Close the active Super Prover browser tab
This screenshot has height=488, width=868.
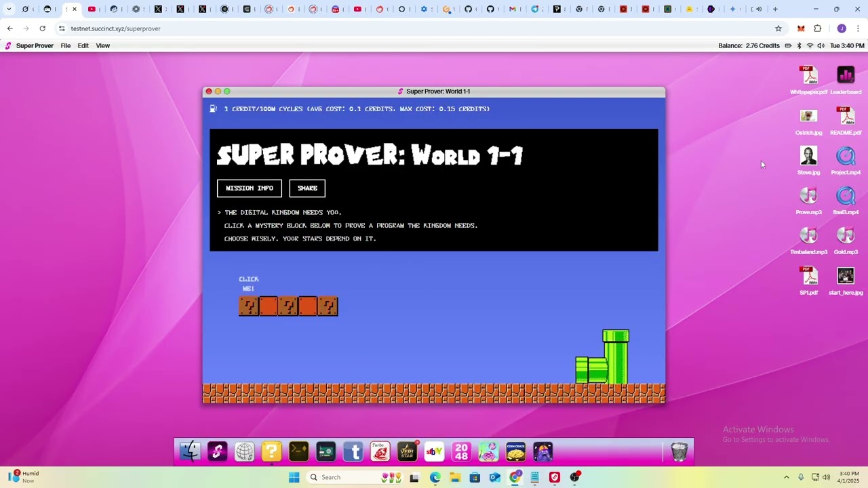click(x=74, y=9)
